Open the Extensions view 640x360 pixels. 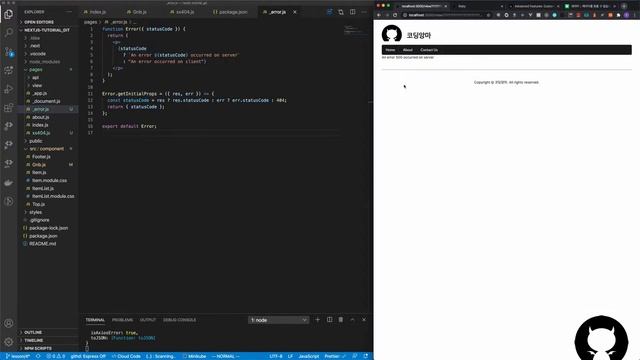(x=9, y=108)
